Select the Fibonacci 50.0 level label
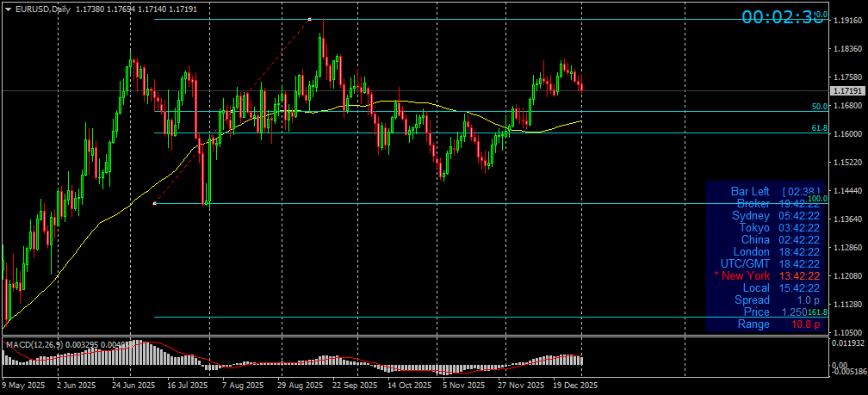868x395 pixels. (819, 106)
